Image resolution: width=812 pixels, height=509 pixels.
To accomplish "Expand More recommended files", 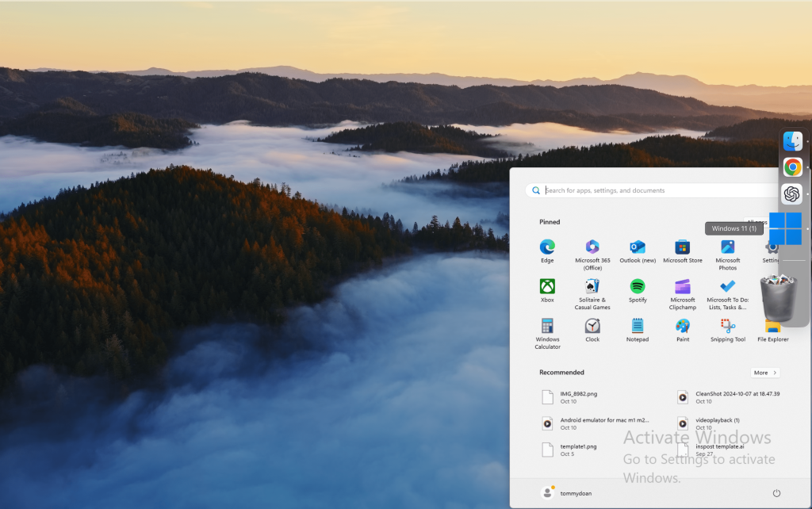I will pyautogui.click(x=764, y=373).
